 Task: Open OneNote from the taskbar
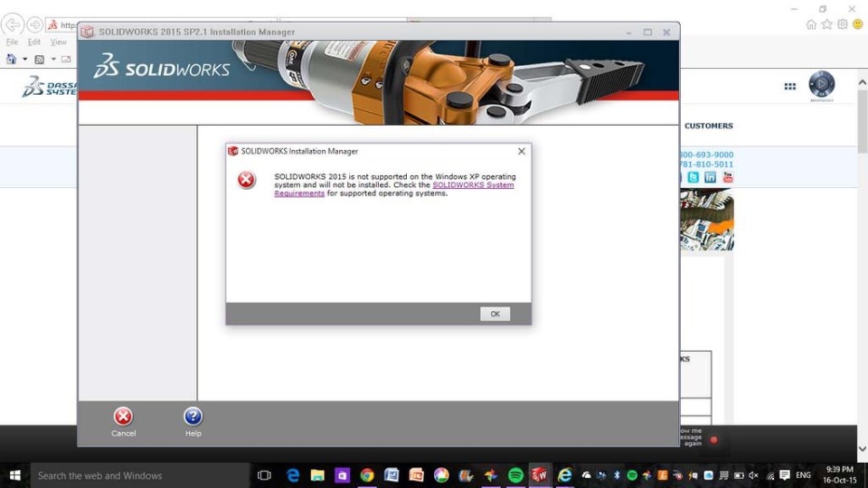coord(342,475)
